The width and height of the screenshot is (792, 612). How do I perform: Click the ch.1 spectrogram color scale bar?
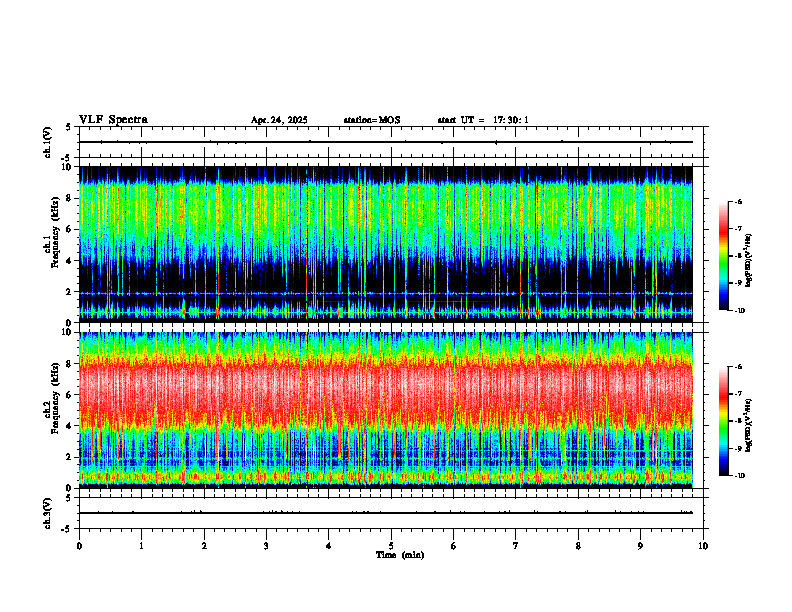coord(723,256)
